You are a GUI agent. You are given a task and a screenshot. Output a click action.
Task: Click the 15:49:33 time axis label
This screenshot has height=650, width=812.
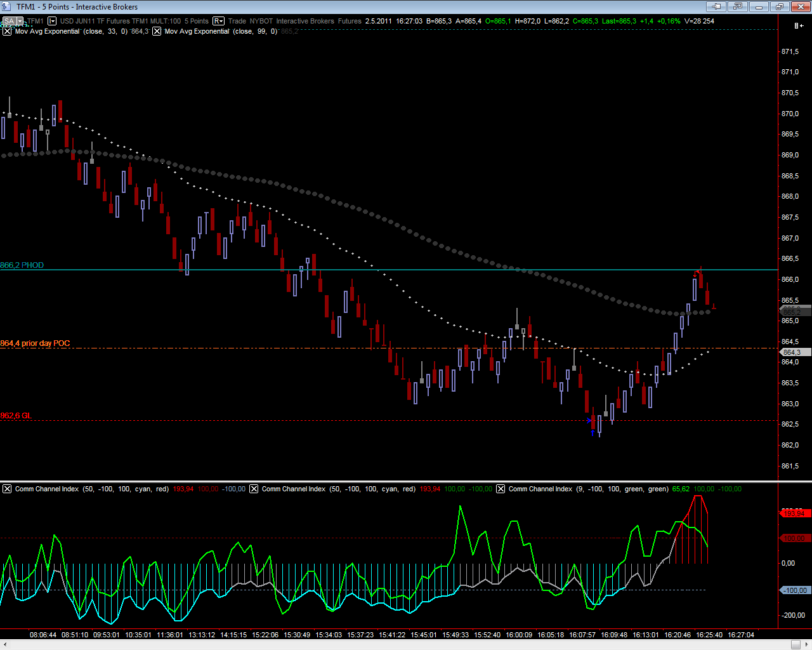(x=455, y=635)
